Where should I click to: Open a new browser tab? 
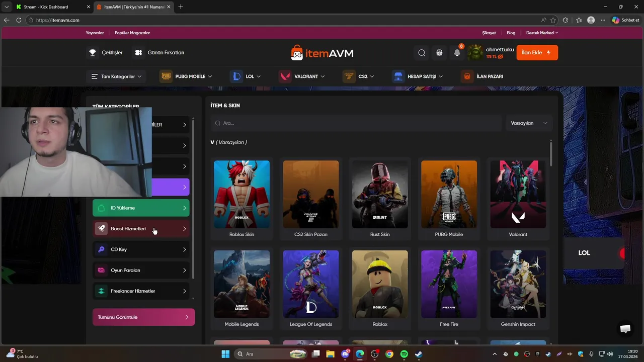coord(181,7)
